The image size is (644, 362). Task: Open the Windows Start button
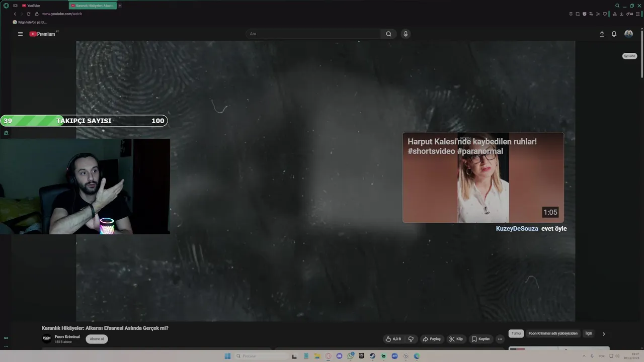coord(227,356)
